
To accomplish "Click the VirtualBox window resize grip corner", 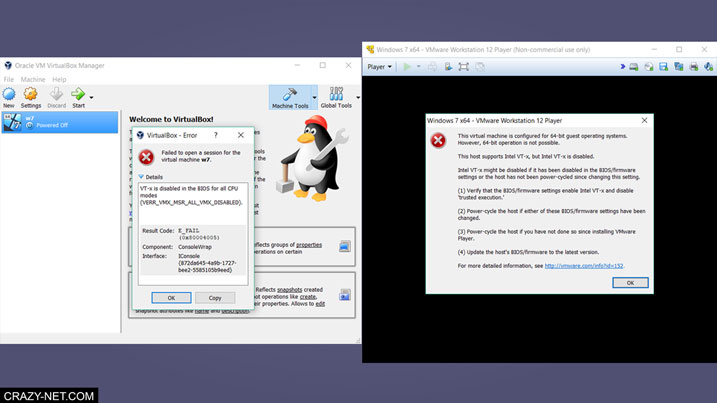I will [x=358, y=340].
